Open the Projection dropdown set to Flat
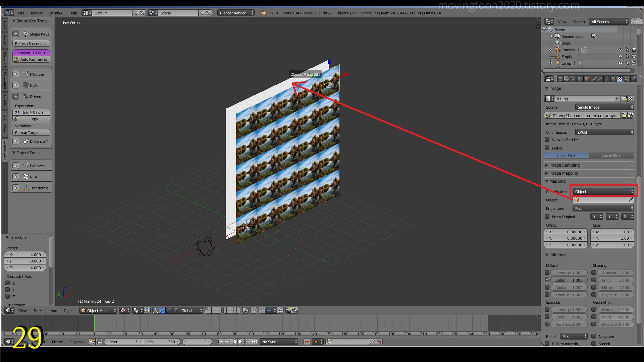The image size is (644, 362). [603, 208]
